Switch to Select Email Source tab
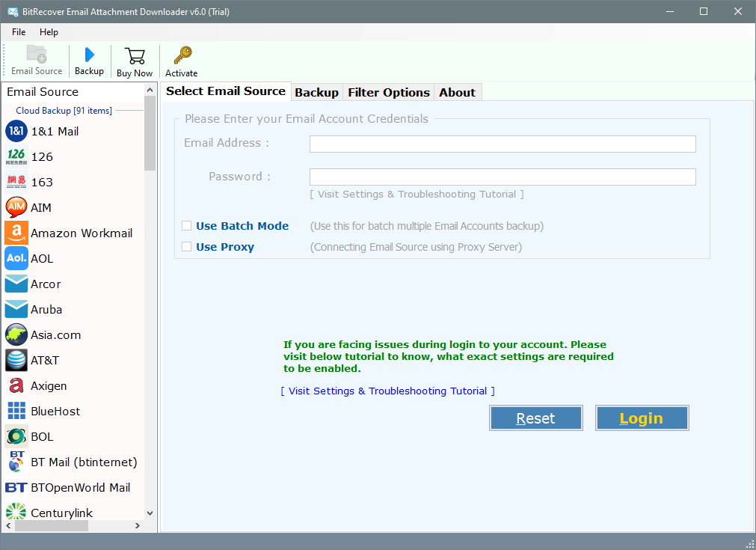756x550 pixels. 226,91
